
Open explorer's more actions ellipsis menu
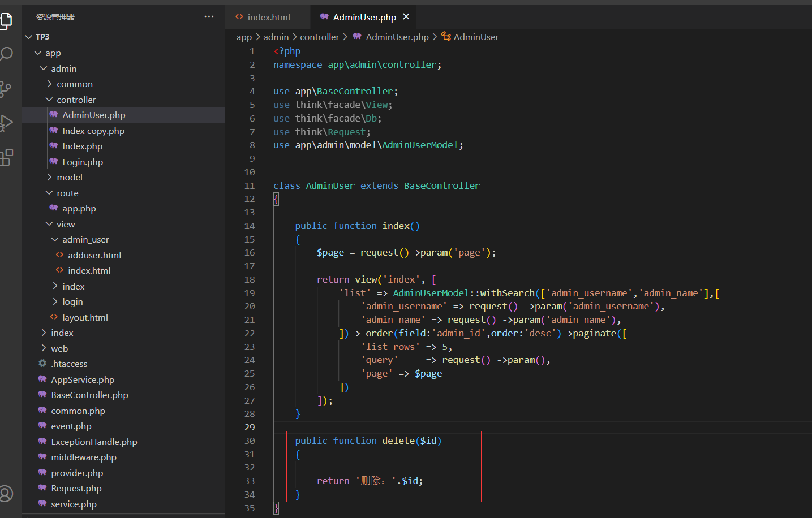point(209,17)
